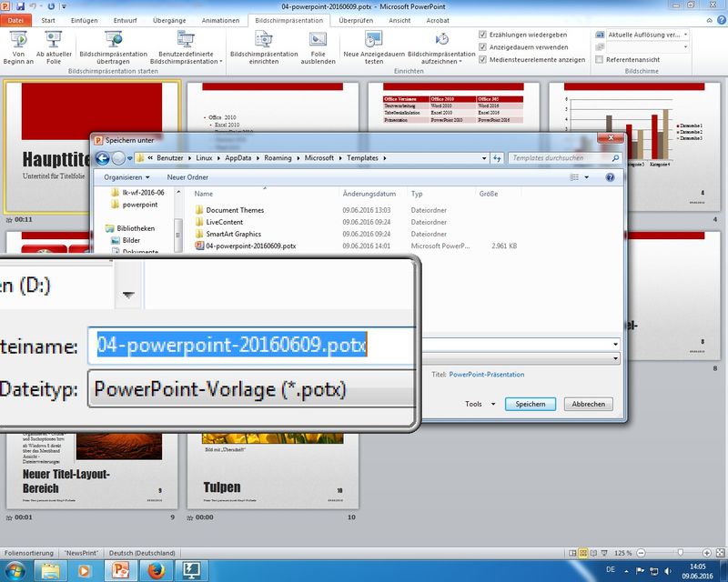Click Bildschirmpräsentation einrichten icon
The width and height of the screenshot is (728, 582).
(262, 39)
